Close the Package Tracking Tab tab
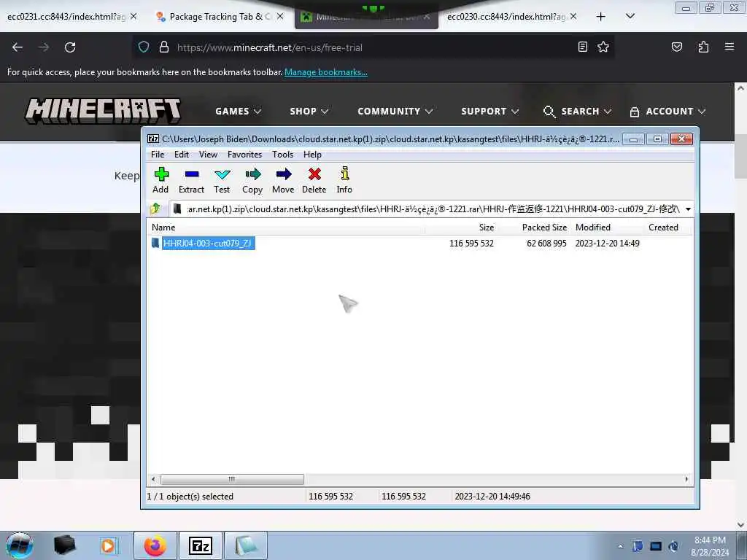The width and height of the screenshot is (747, 560). 280,16
